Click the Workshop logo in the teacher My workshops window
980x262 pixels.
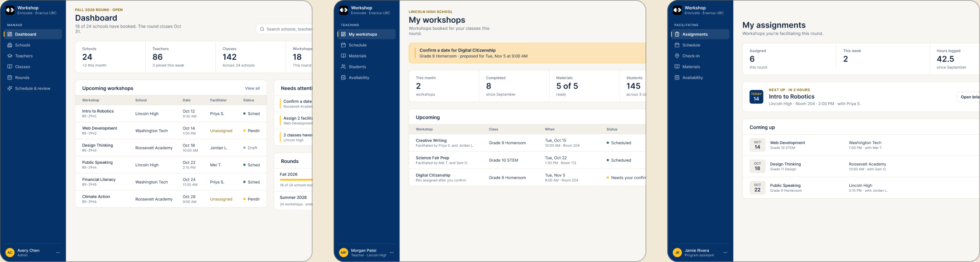pyautogui.click(x=343, y=10)
